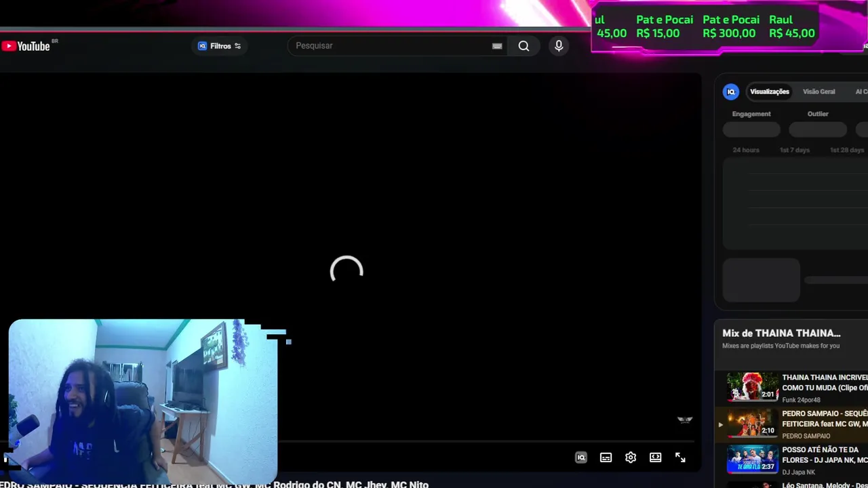
Task: Open player settings gear
Action: (x=631, y=457)
